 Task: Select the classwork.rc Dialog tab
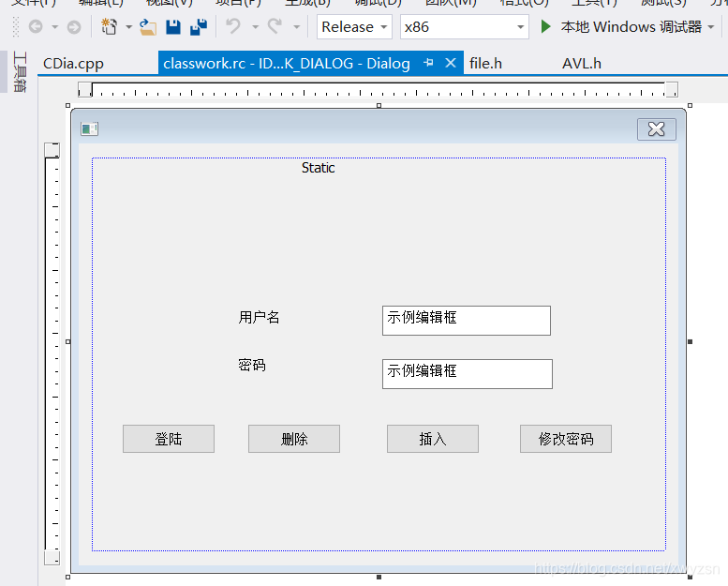(287, 63)
